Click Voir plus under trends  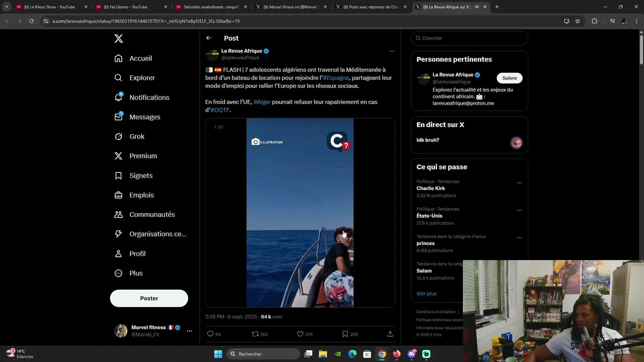[x=426, y=294]
